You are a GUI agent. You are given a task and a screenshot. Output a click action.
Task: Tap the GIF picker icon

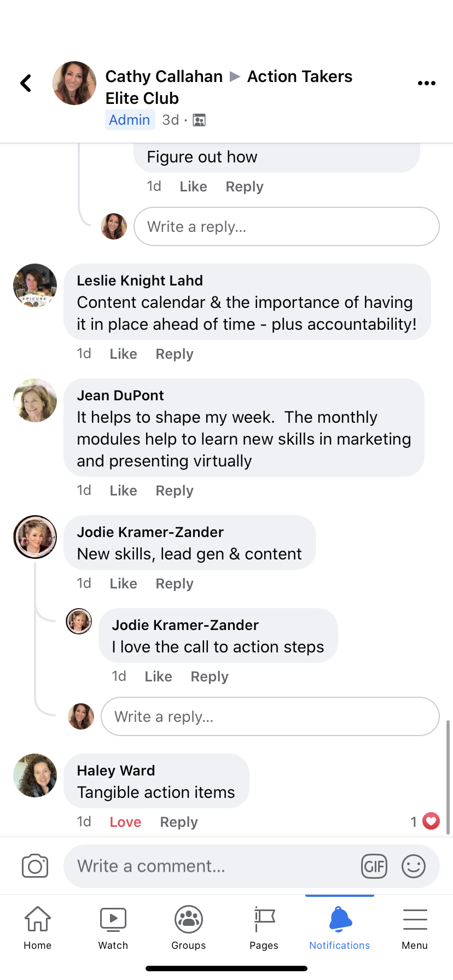pyautogui.click(x=374, y=866)
